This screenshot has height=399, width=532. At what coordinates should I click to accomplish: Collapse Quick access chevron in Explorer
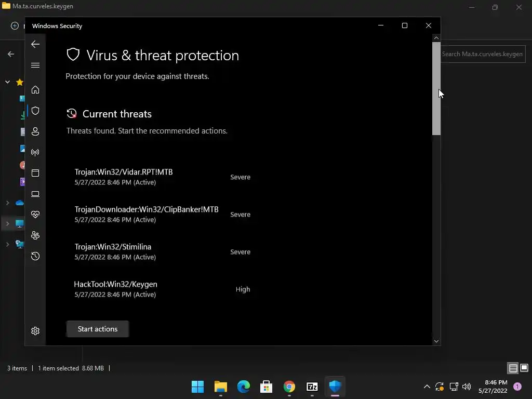(x=7, y=82)
